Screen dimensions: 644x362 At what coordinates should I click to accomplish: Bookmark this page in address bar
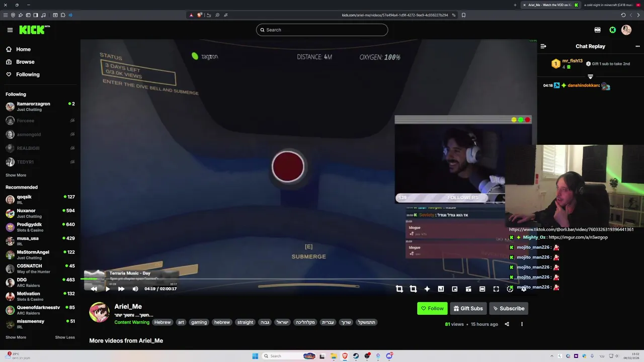point(463,15)
